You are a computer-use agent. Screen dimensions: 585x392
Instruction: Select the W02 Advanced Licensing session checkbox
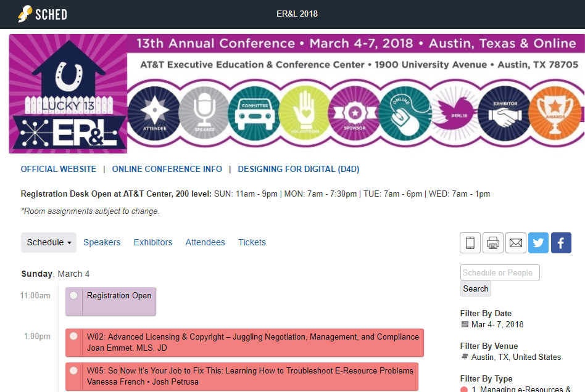(x=74, y=337)
